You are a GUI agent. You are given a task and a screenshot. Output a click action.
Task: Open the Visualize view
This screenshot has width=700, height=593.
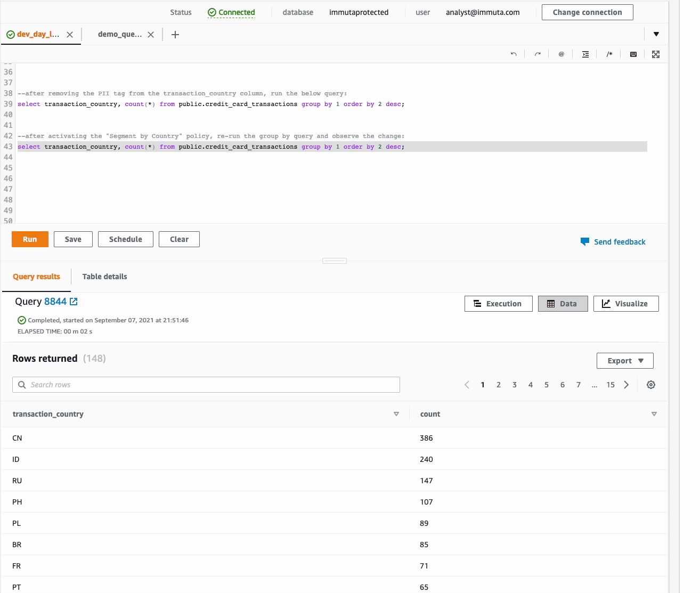[626, 304]
